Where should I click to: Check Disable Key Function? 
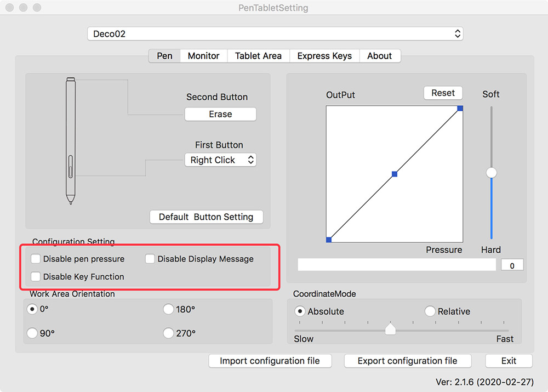click(36, 277)
